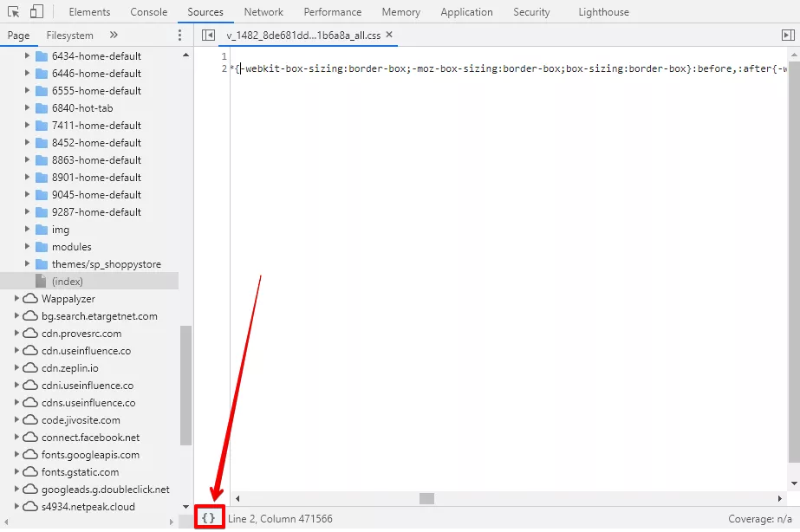Click the connect.facebook.net cloud icon

point(30,438)
